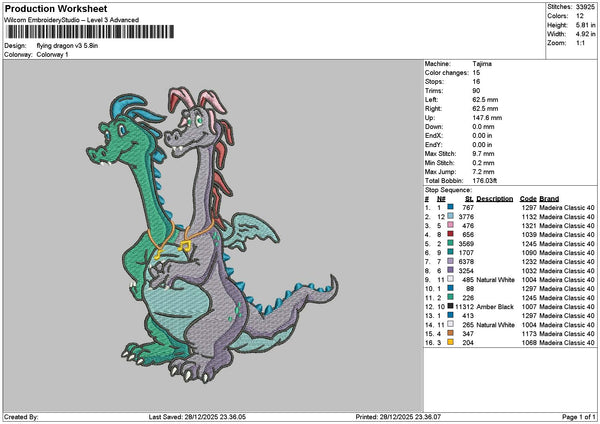This screenshot has height=424, width=600.
Task: Select the 'Colorway 1' value
Action: coord(52,55)
